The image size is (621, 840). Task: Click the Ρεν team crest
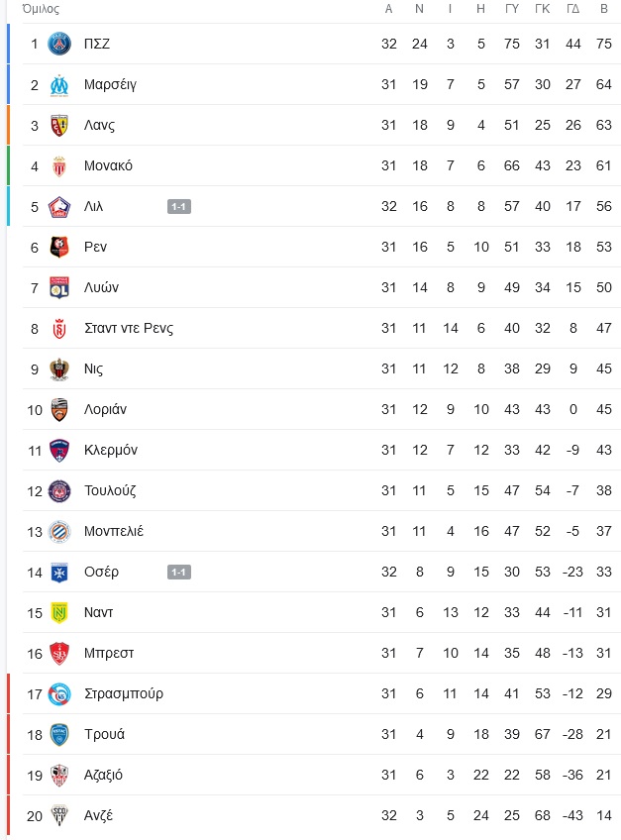[59, 247]
